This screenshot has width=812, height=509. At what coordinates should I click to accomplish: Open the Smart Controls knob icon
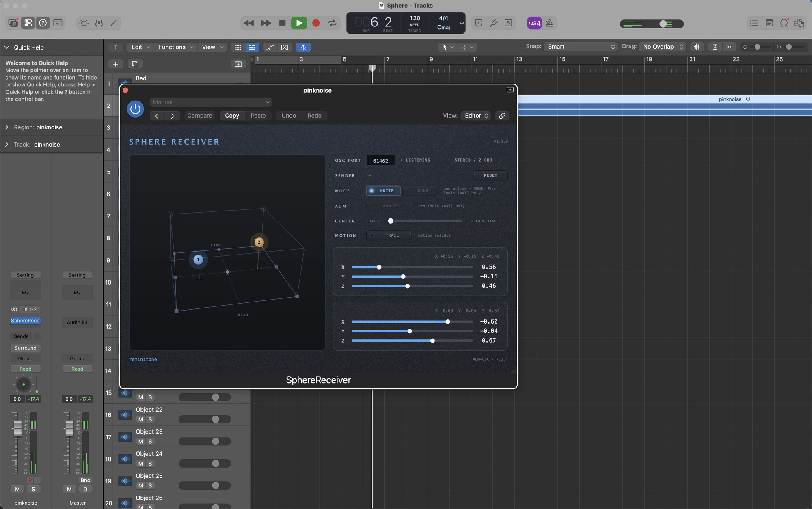(x=84, y=23)
